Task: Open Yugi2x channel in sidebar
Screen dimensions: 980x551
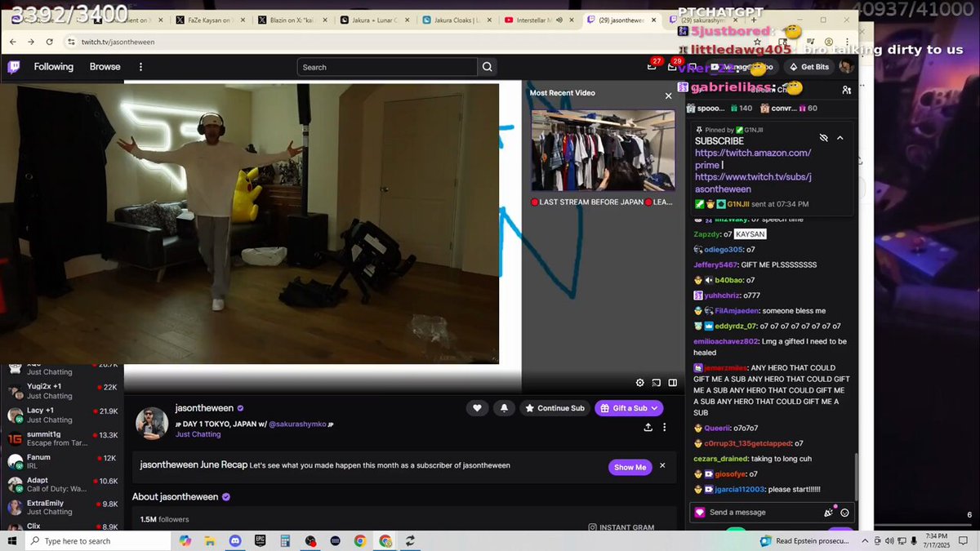Action: 62,391
